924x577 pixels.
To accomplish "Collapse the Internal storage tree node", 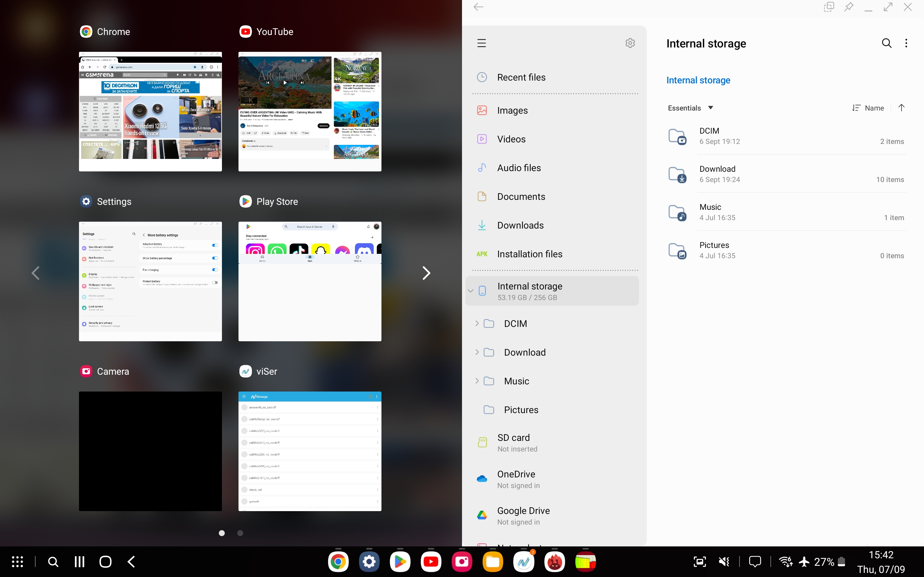I will click(x=470, y=291).
